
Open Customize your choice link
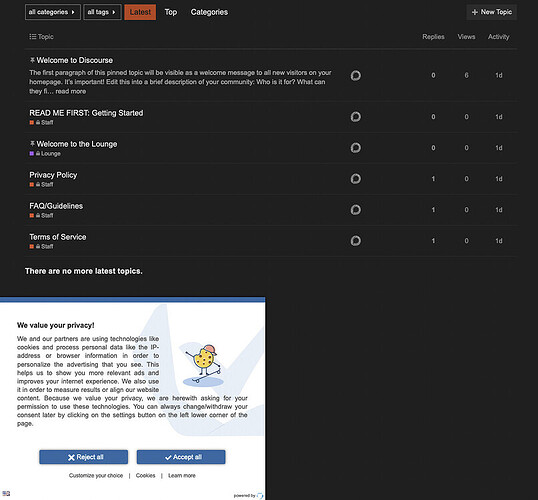(x=96, y=476)
